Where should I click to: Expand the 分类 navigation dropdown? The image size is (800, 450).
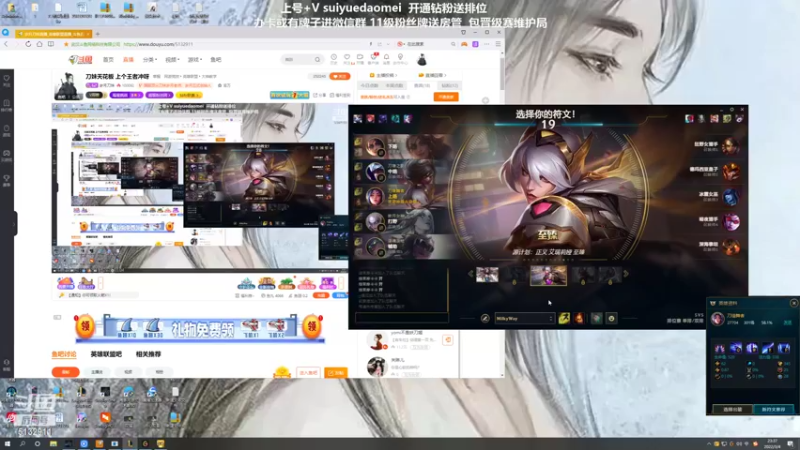(x=149, y=60)
